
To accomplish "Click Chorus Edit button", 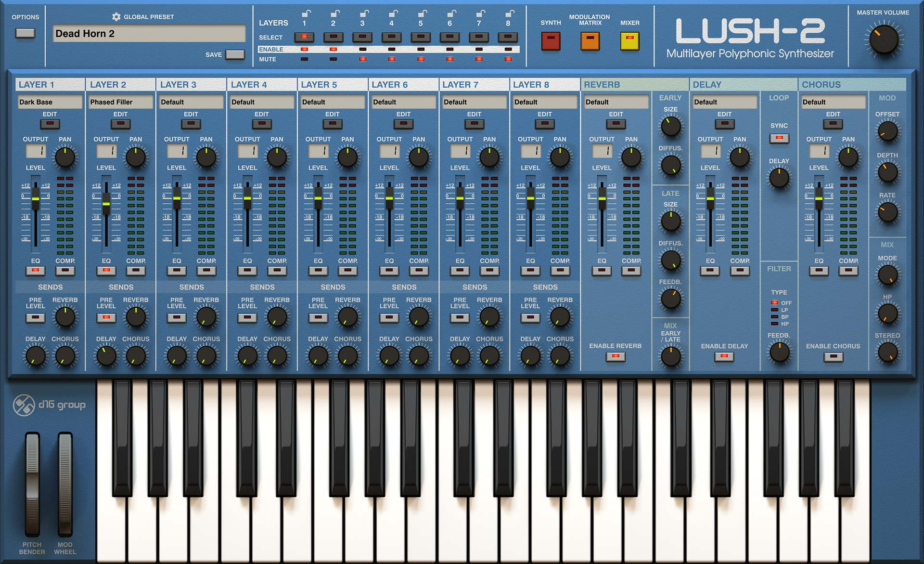I will click(x=833, y=124).
